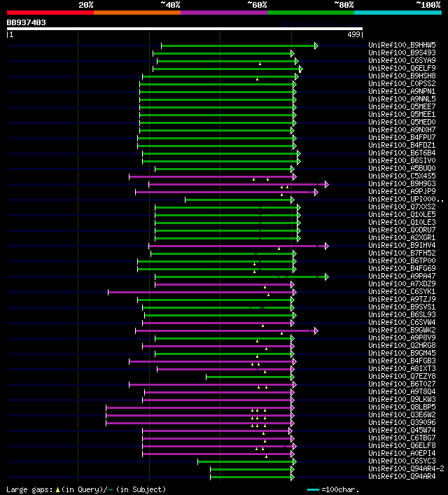448x495 pixels.
Task: Select the red 20% identity color band
Action: point(50,13)
